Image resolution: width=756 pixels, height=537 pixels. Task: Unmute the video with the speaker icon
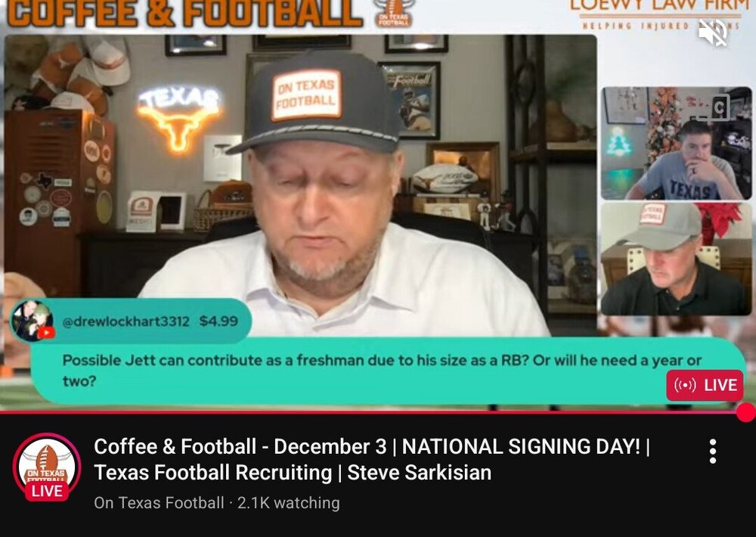714,33
